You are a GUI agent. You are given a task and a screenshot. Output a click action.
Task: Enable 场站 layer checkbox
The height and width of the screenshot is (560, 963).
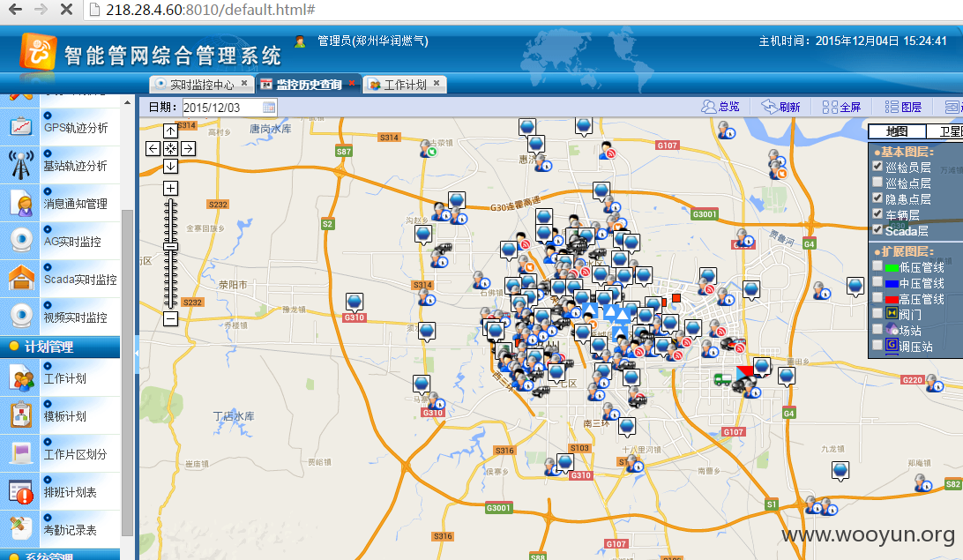(x=877, y=330)
